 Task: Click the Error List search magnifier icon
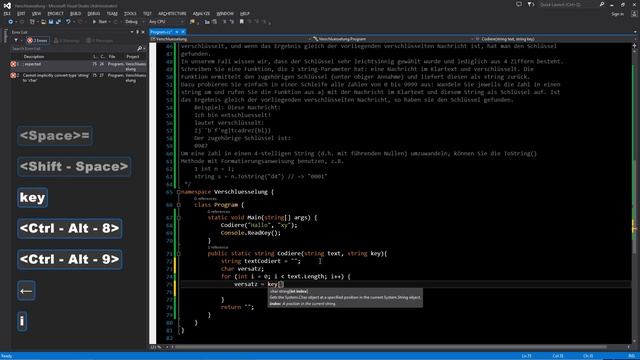(x=140, y=49)
